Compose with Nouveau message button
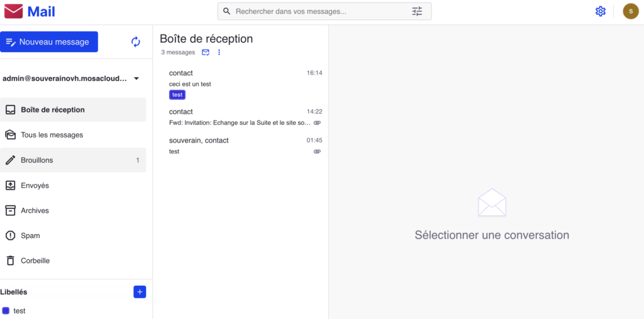This screenshot has width=644, height=319. [x=49, y=42]
